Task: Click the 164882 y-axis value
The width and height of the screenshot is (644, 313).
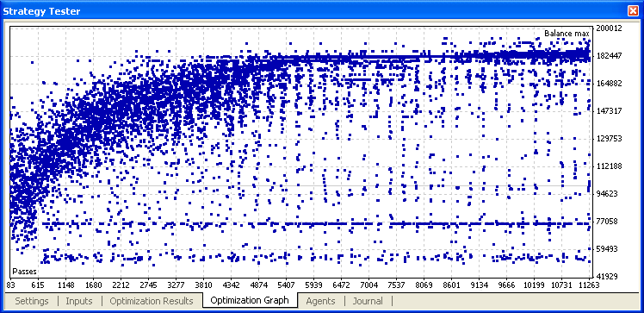Action: (609, 84)
